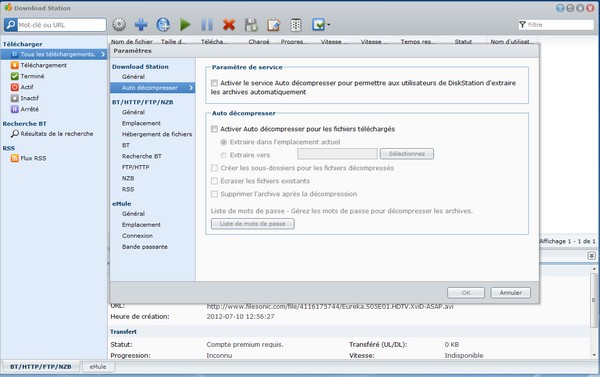This screenshot has width=600, height=377.
Task: Sort by Nom de fichier column header
Action: click(132, 41)
